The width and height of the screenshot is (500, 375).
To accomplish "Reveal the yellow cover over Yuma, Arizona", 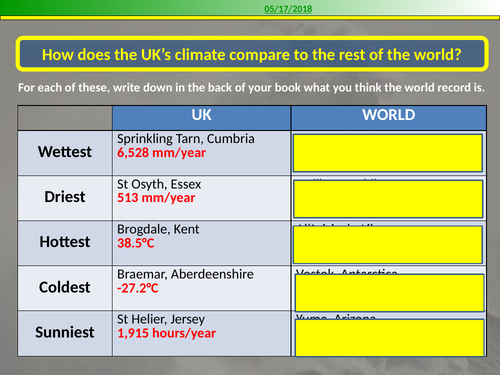I will [x=390, y=338].
